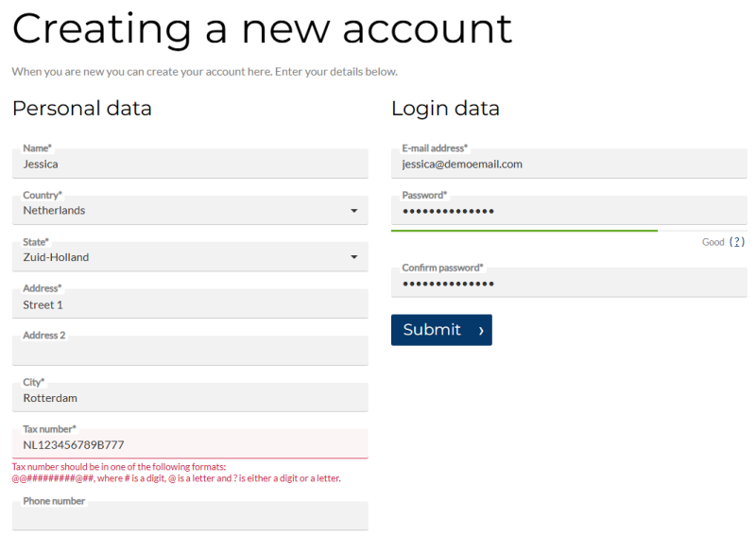Image resolution: width=756 pixels, height=537 pixels.
Task: Click the green password strength bar
Action: (524, 230)
